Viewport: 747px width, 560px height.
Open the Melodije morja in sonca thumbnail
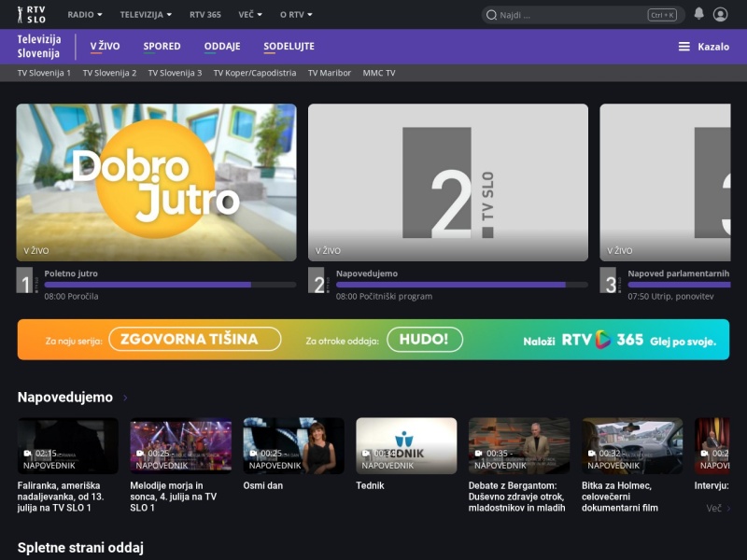tap(180, 446)
